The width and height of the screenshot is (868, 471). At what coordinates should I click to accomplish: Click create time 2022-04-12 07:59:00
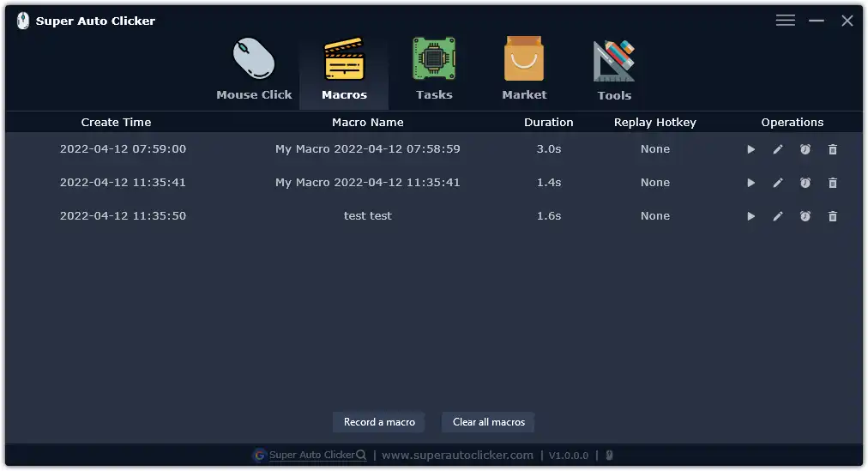click(x=123, y=149)
